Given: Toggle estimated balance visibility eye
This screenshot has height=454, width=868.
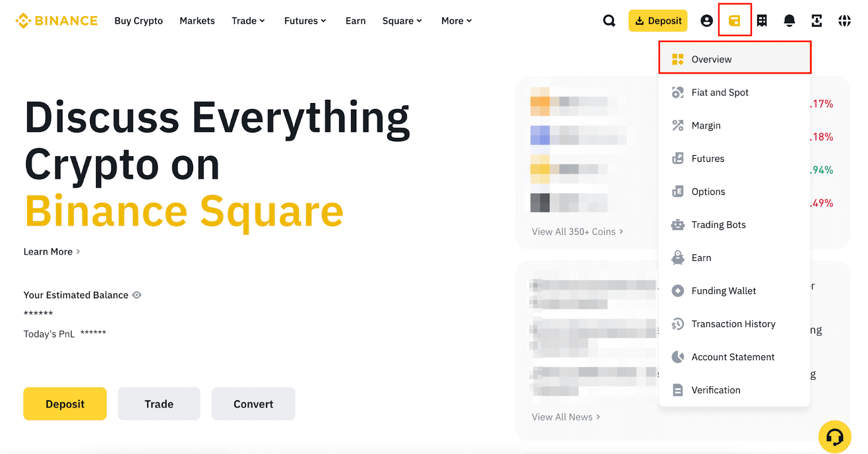Looking at the screenshot, I should click(x=137, y=295).
